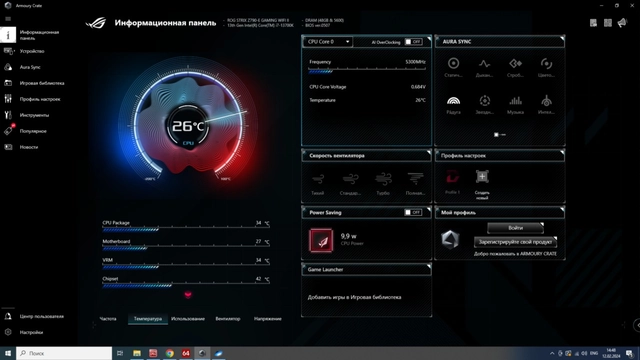This screenshot has height=360, width=640.
Task: Expand the Power Saving panel corner arrow
Action: pos(429,209)
